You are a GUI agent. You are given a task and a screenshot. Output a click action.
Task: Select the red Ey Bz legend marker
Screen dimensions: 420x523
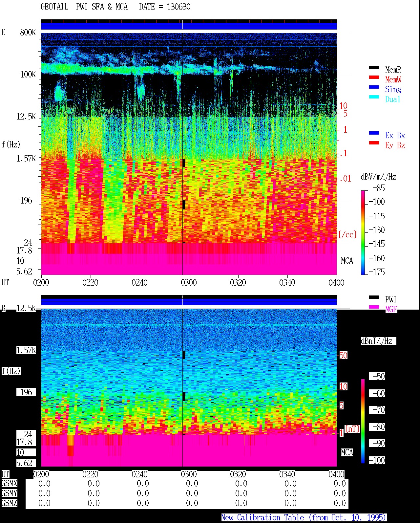374,143
